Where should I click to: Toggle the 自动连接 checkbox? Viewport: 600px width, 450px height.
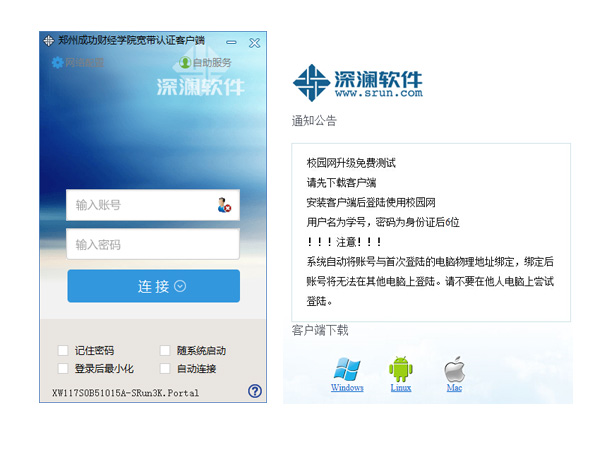click(165, 368)
